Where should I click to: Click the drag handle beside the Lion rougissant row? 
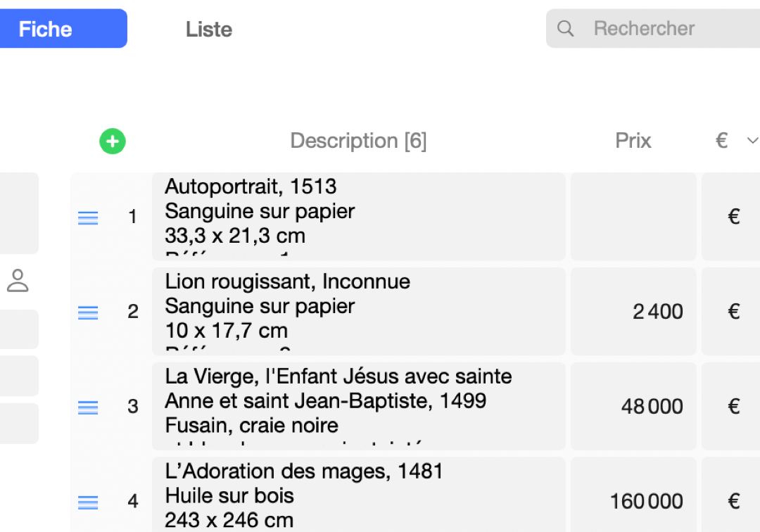(x=88, y=312)
